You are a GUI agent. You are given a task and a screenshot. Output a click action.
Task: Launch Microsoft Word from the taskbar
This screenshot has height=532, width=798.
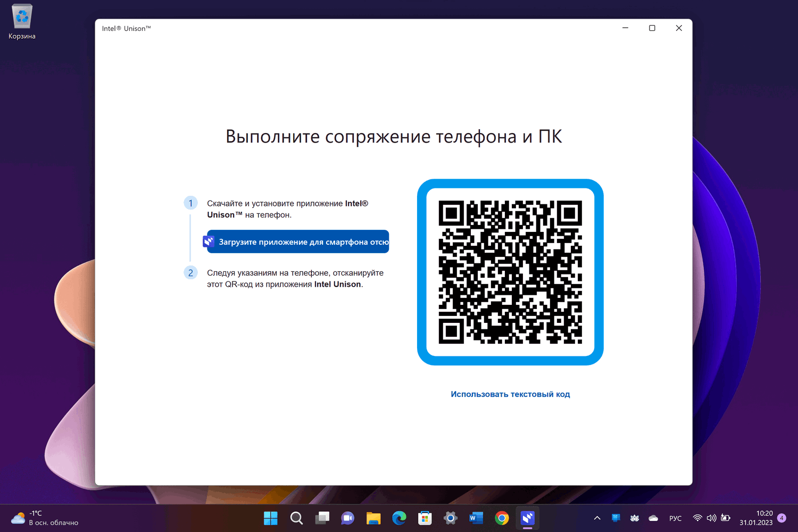coord(476,518)
